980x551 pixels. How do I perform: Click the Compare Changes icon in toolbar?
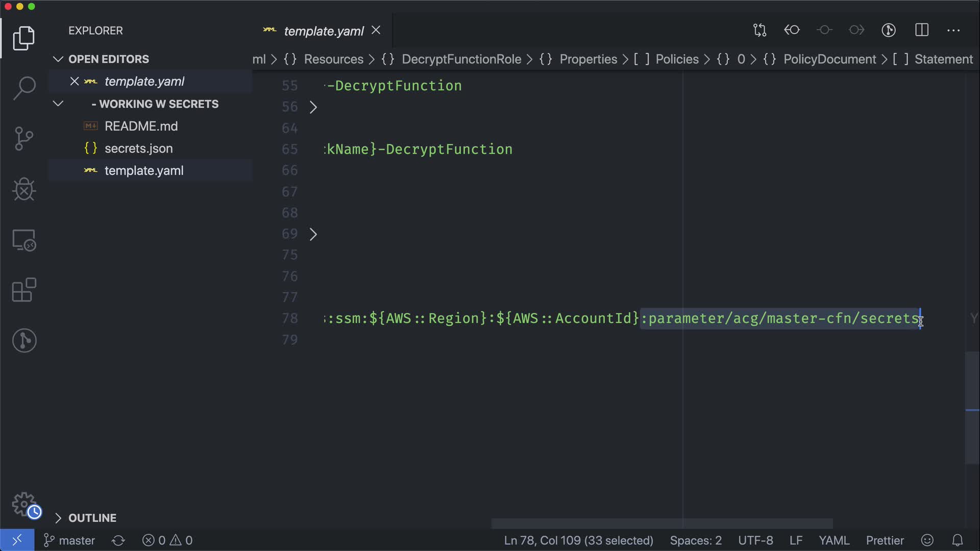pyautogui.click(x=759, y=30)
